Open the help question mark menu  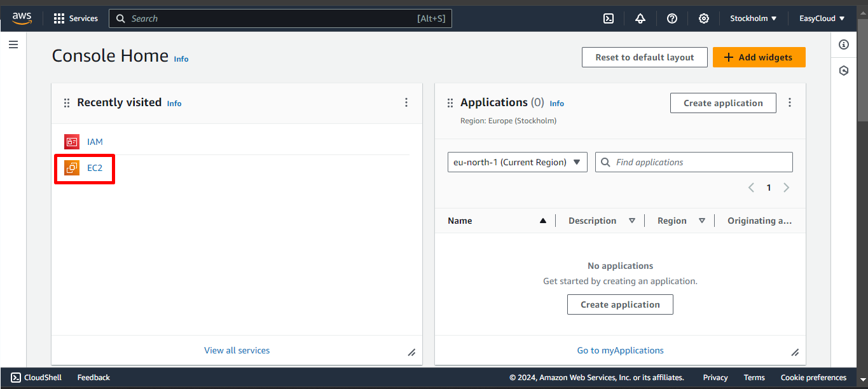click(672, 18)
